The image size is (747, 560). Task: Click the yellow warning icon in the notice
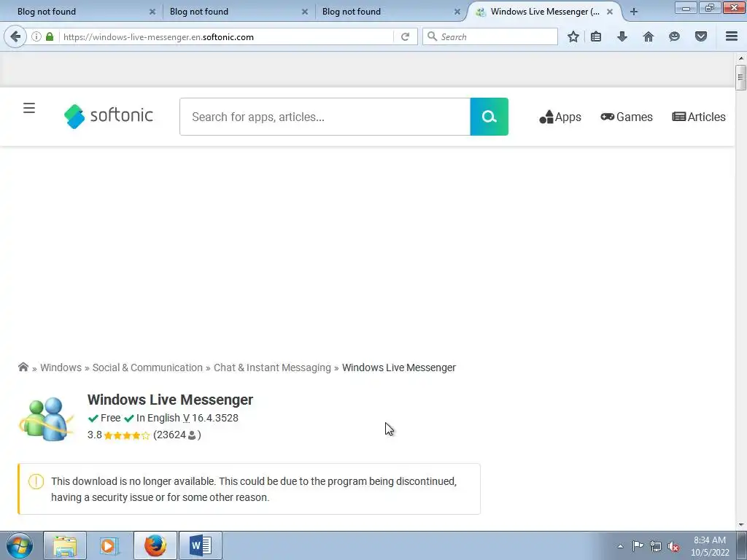[x=36, y=481]
